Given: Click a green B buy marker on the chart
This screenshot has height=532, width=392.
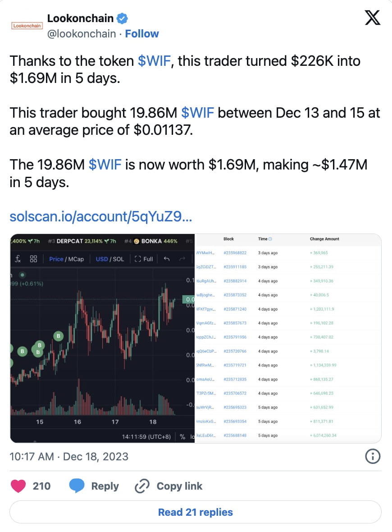Looking at the screenshot, I should (x=58, y=336).
